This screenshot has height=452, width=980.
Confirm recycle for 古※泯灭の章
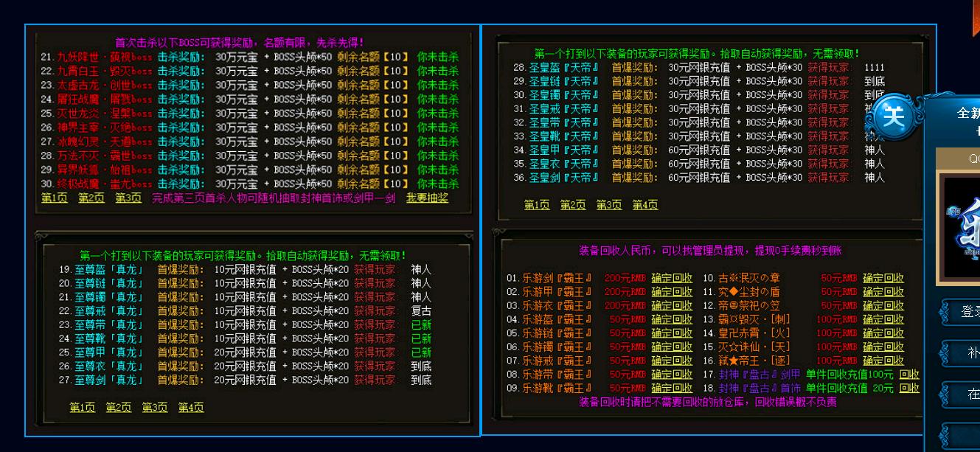pyautogui.click(x=883, y=279)
